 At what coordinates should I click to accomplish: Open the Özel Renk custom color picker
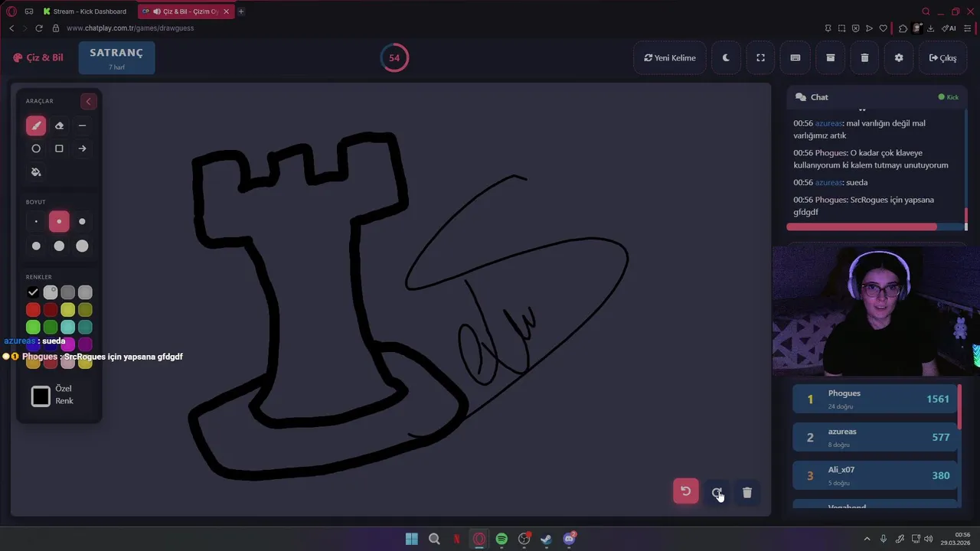pos(41,396)
